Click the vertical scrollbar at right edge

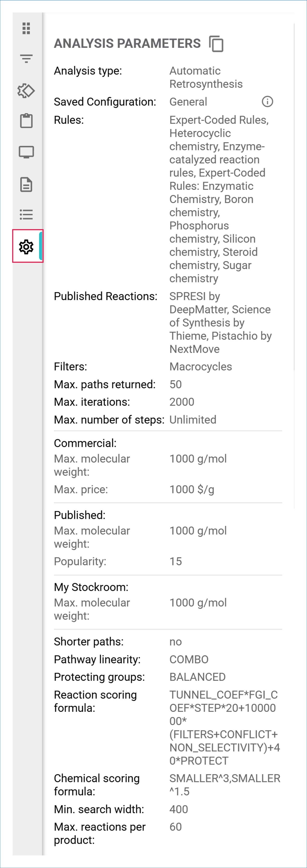(x=294, y=202)
